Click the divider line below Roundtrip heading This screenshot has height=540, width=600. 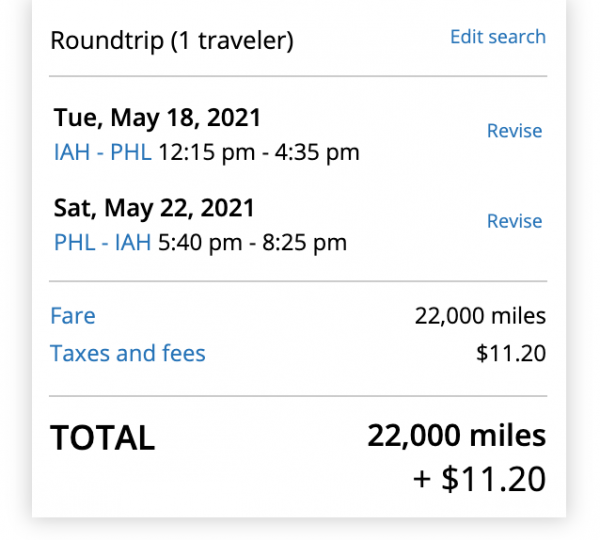298,76
